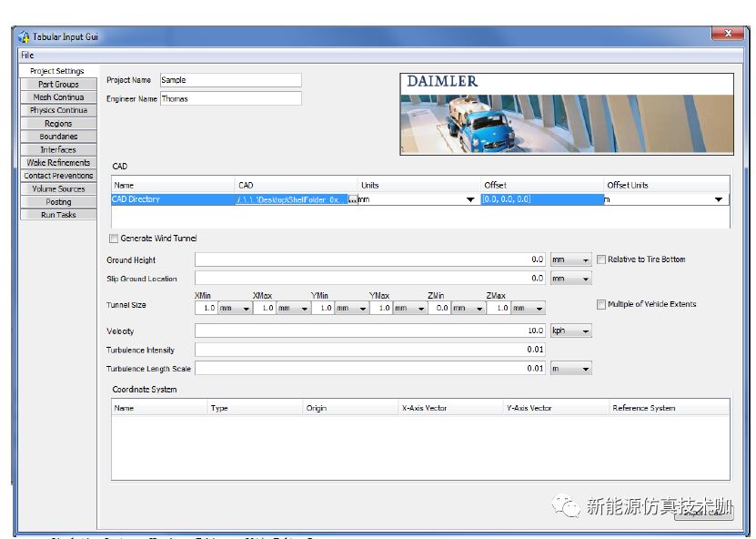Close the Tabular Input Gui window
The image size is (756, 539).
pos(727,35)
